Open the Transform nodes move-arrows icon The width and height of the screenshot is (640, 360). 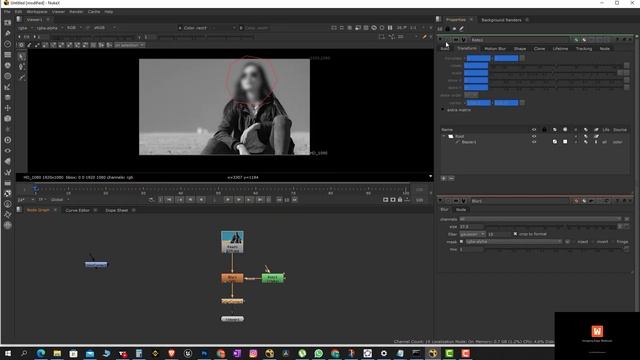tap(7, 108)
